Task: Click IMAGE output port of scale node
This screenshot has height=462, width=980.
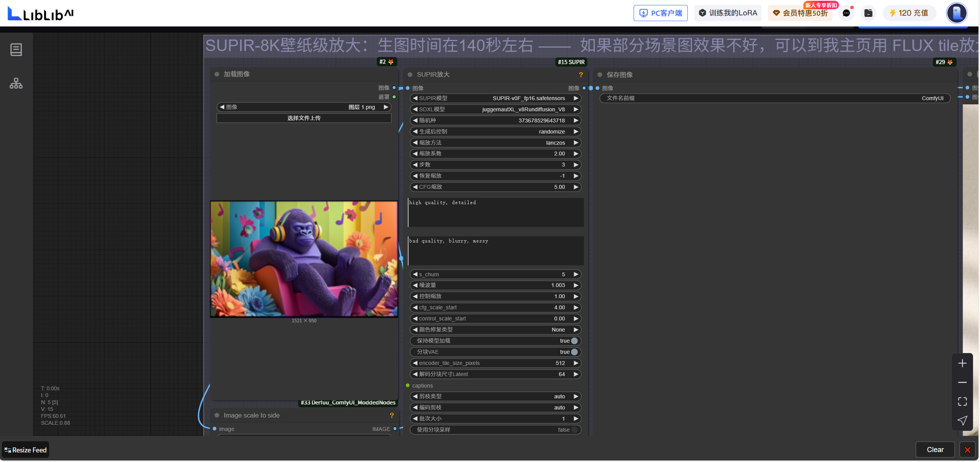Action: pyautogui.click(x=395, y=429)
